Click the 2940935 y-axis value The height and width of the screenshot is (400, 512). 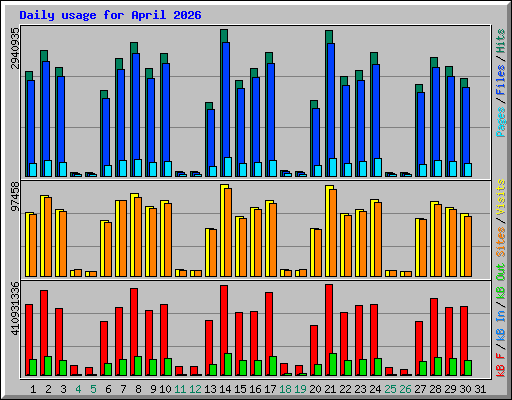[x=15, y=48]
